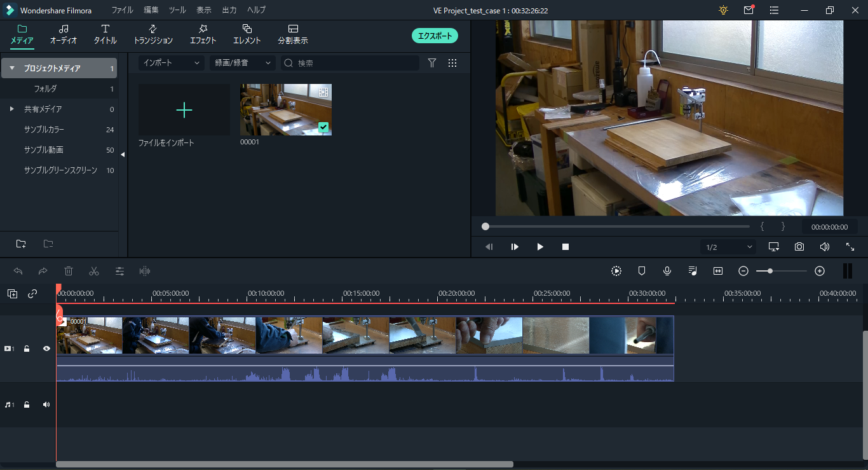Mute audio track 1 with the speaker icon
This screenshot has width=868, height=470.
[46, 404]
